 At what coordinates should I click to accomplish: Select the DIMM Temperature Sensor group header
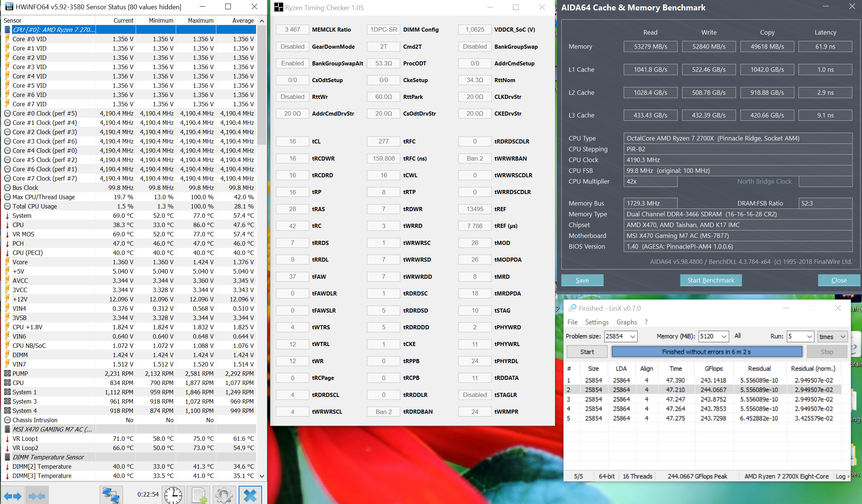click(48, 457)
